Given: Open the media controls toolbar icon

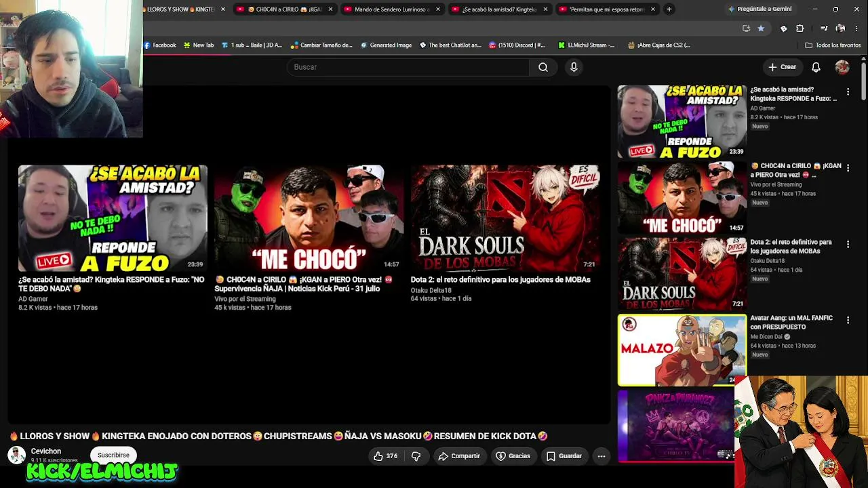Looking at the screenshot, I should pos(824,28).
